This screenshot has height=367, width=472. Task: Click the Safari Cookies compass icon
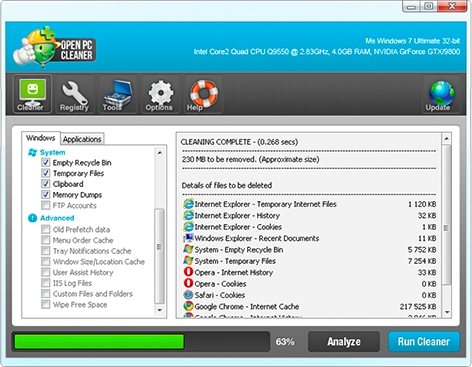[x=188, y=295]
